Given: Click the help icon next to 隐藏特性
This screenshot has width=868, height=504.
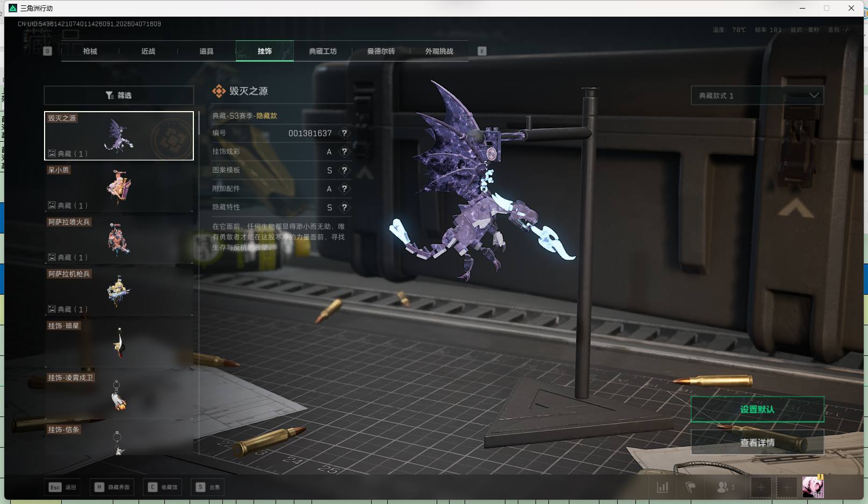Looking at the screenshot, I should 344,207.
